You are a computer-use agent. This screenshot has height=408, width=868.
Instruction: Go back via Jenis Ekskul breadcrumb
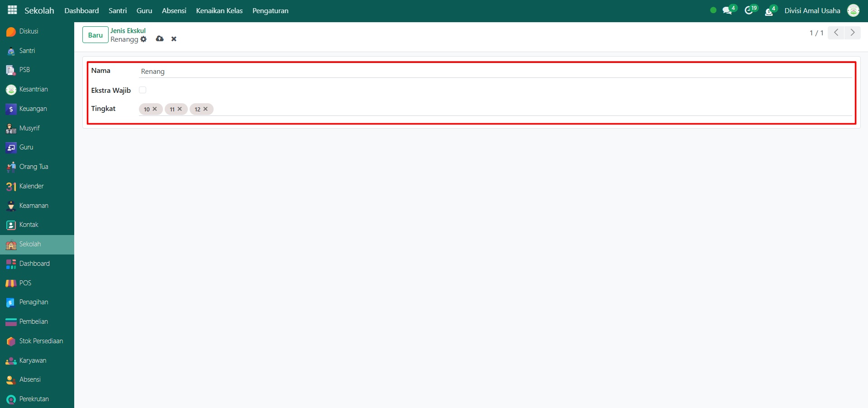tap(128, 31)
